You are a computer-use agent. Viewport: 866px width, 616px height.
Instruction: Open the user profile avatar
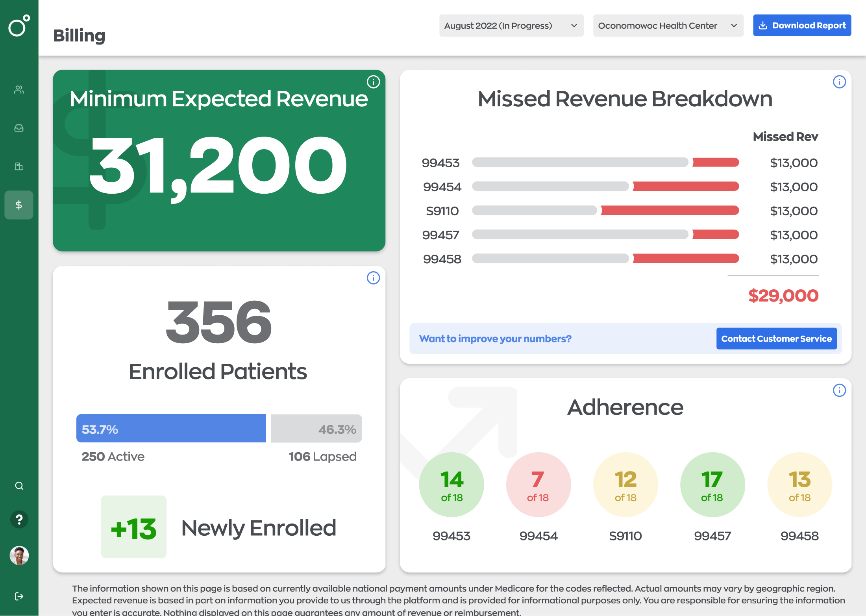19,555
